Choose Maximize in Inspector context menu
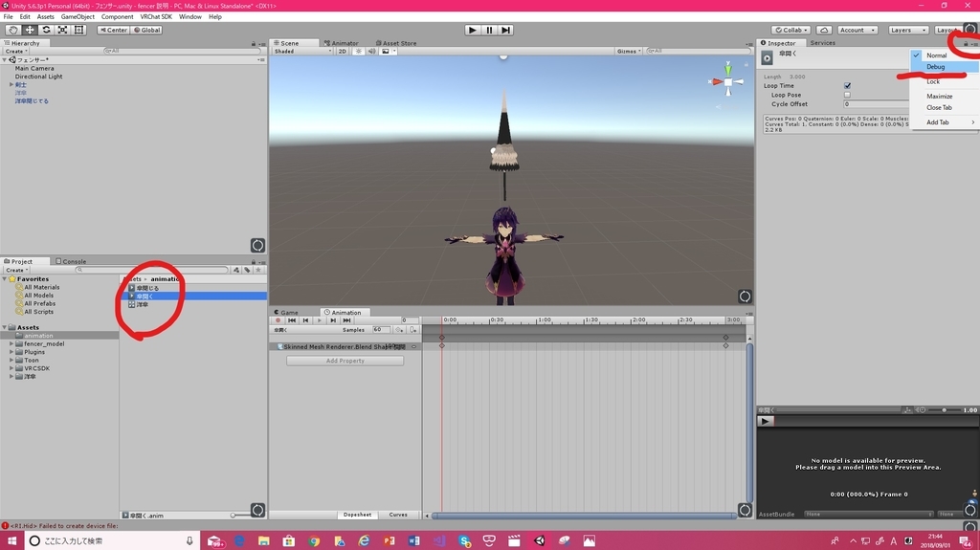This screenshot has height=550, width=980. coord(945,97)
